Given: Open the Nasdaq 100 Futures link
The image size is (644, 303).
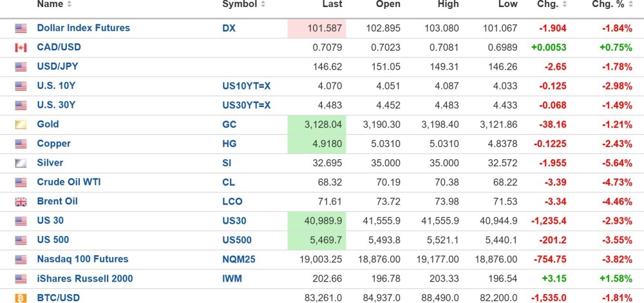Looking at the screenshot, I should click(82, 259).
